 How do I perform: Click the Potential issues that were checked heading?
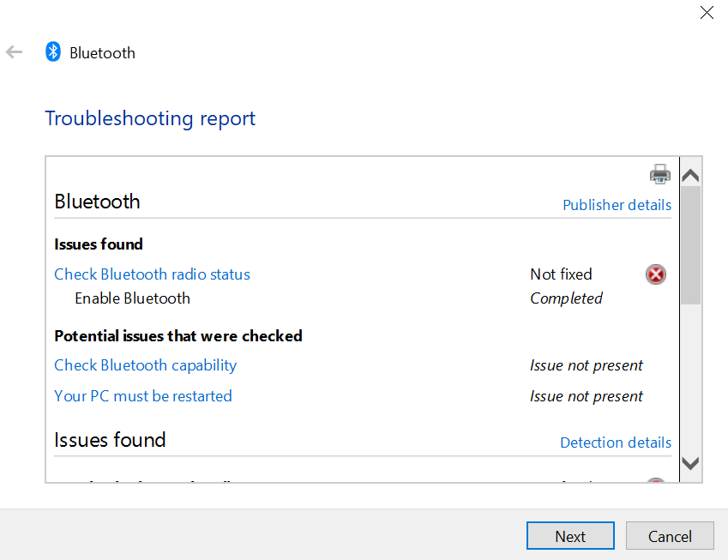pos(178,335)
